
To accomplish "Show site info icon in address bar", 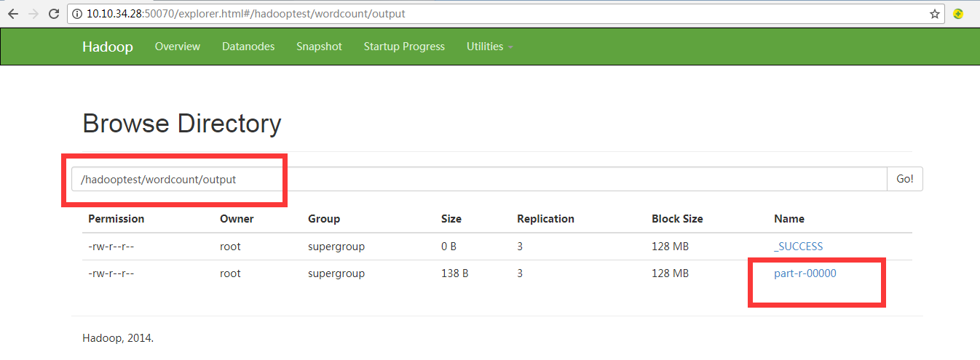I will [77, 14].
